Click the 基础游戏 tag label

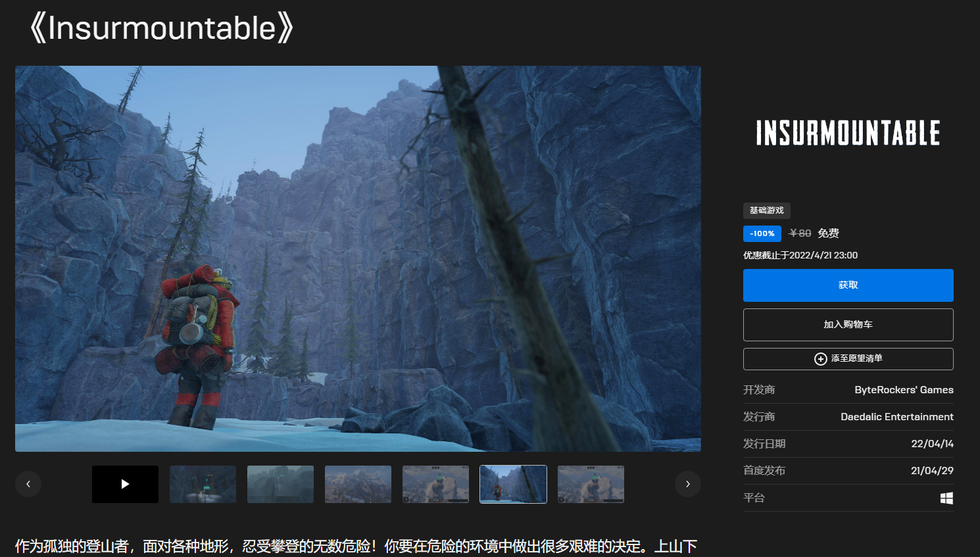(x=766, y=210)
